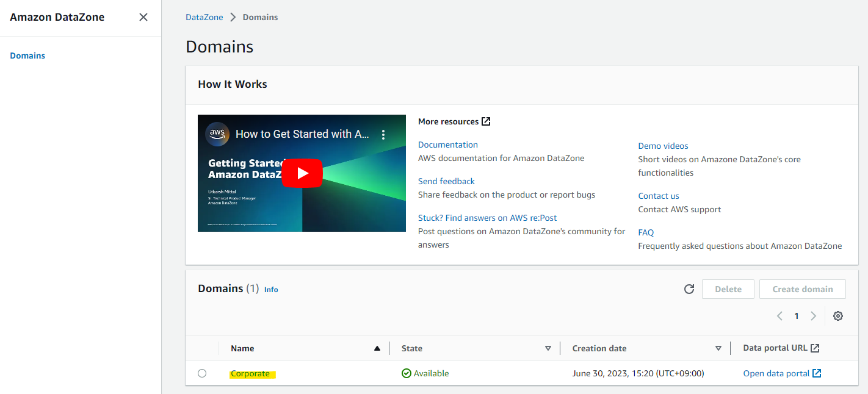Image resolution: width=868 pixels, height=394 pixels.
Task: Refresh the domains list
Action: click(x=689, y=289)
